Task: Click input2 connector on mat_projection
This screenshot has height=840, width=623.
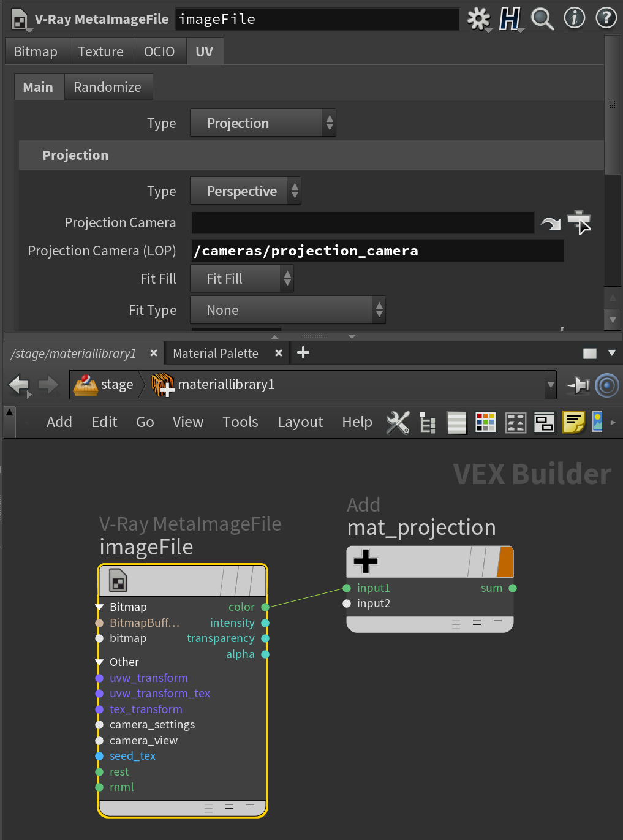Action: click(x=347, y=604)
